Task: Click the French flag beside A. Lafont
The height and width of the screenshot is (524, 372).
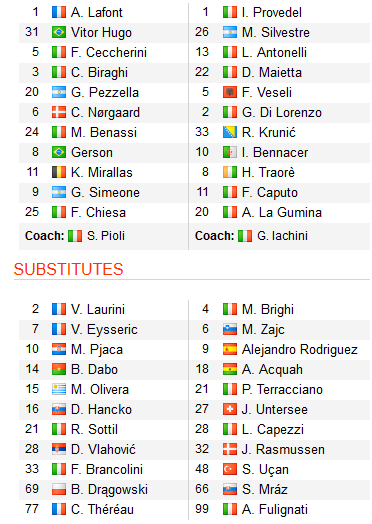Action: coord(59,12)
